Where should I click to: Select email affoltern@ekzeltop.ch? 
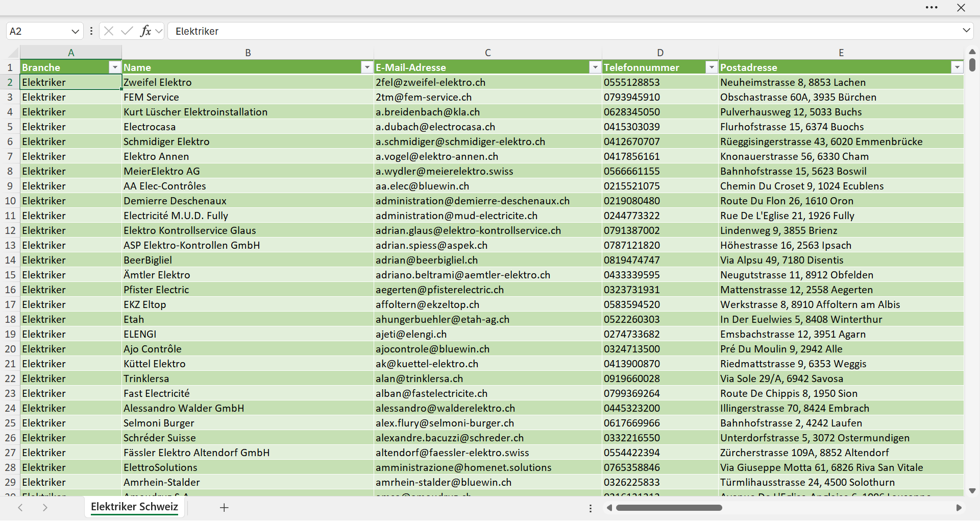pos(488,304)
